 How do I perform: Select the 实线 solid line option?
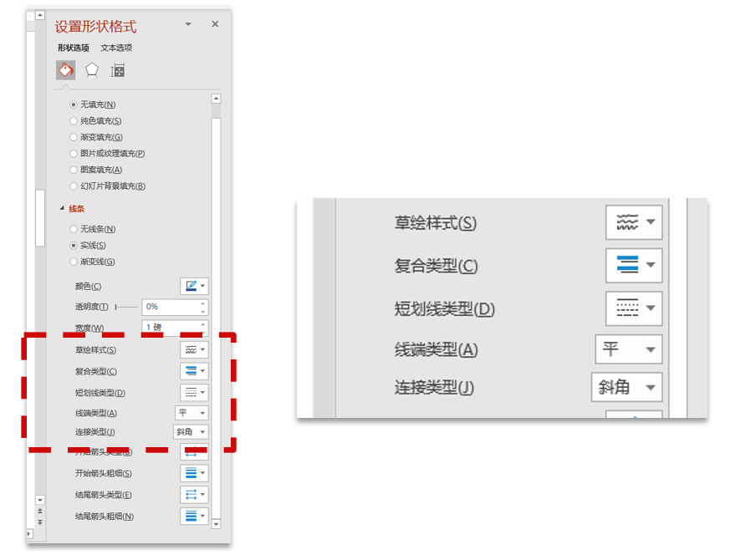click(74, 245)
